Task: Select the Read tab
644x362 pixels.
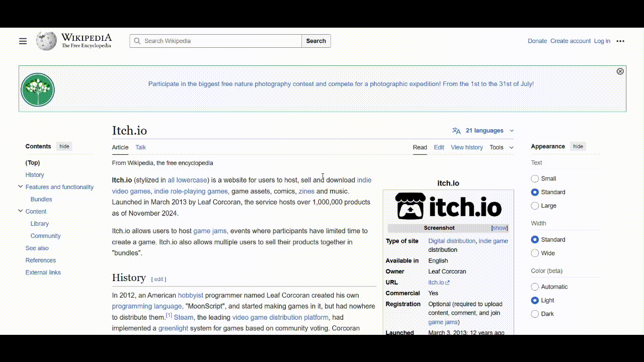Action: coord(420,147)
